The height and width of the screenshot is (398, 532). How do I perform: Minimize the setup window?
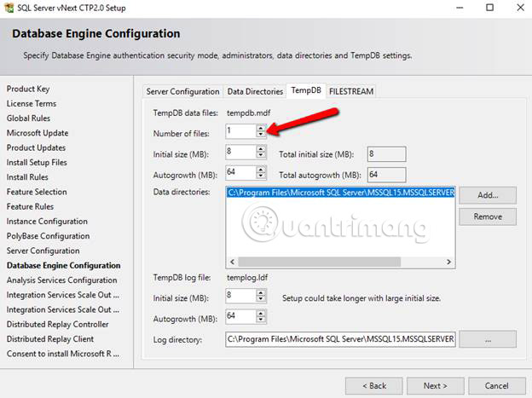(460, 8)
